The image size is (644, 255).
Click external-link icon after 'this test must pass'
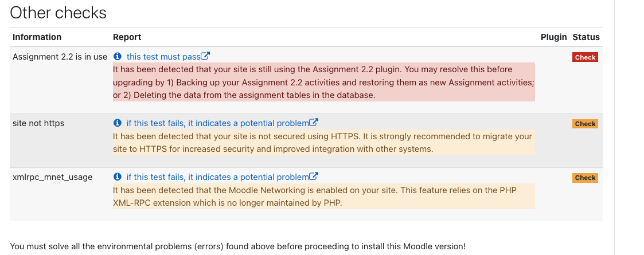click(205, 56)
